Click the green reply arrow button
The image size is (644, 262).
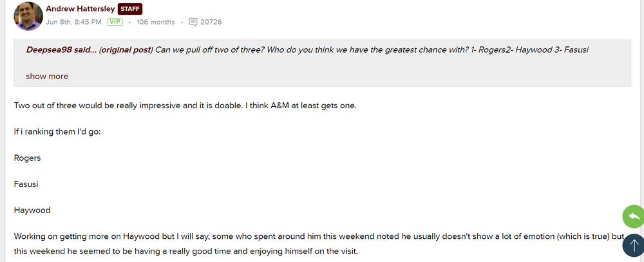(x=634, y=217)
